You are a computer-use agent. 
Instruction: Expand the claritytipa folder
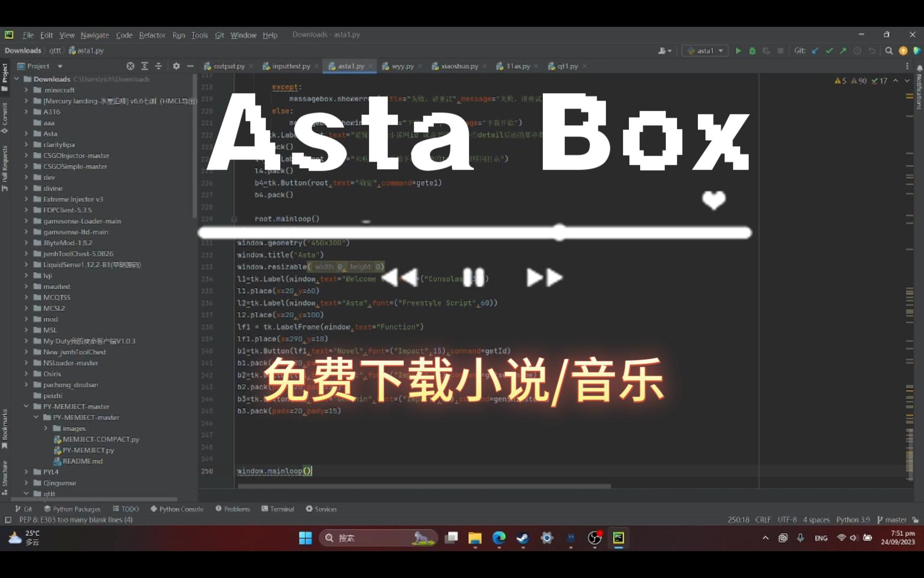tap(26, 144)
